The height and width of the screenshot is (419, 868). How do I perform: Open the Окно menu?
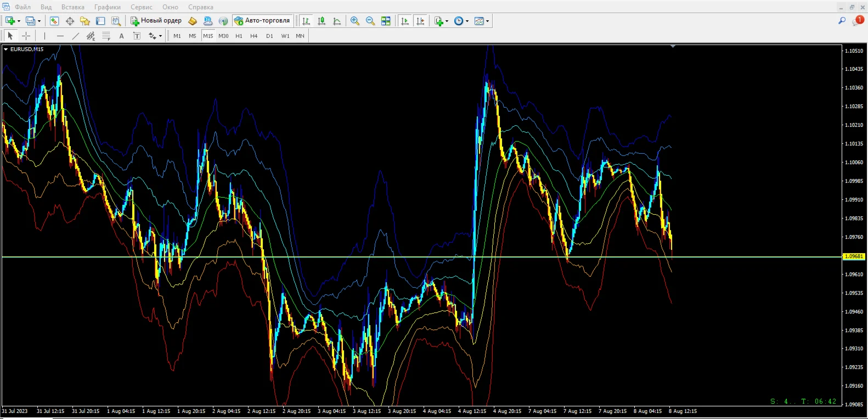click(x=170, y=7)
